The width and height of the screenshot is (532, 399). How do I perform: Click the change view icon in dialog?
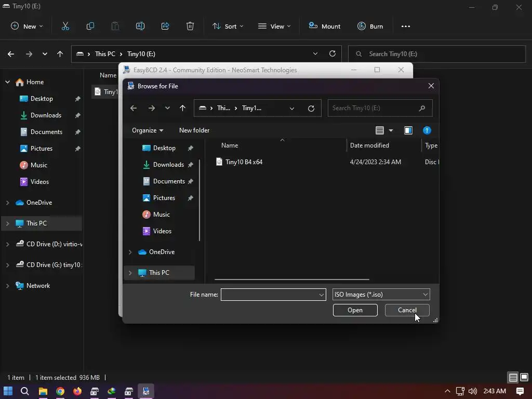[x=380, y=130]
